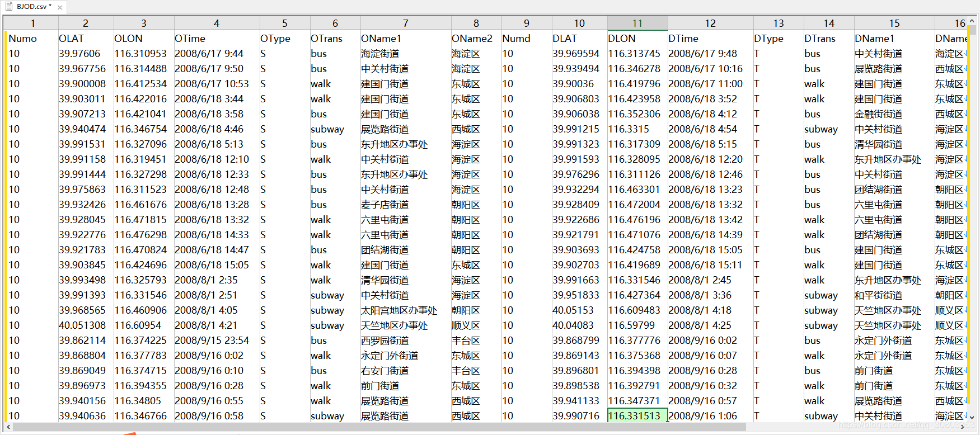Select the highlighted cell 116.331513
The height and width of the screenshot is (435, 980).
637,415
